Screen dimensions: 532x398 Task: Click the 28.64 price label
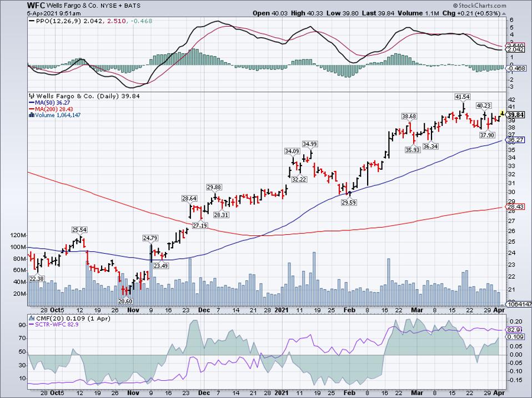pos(189,198)
